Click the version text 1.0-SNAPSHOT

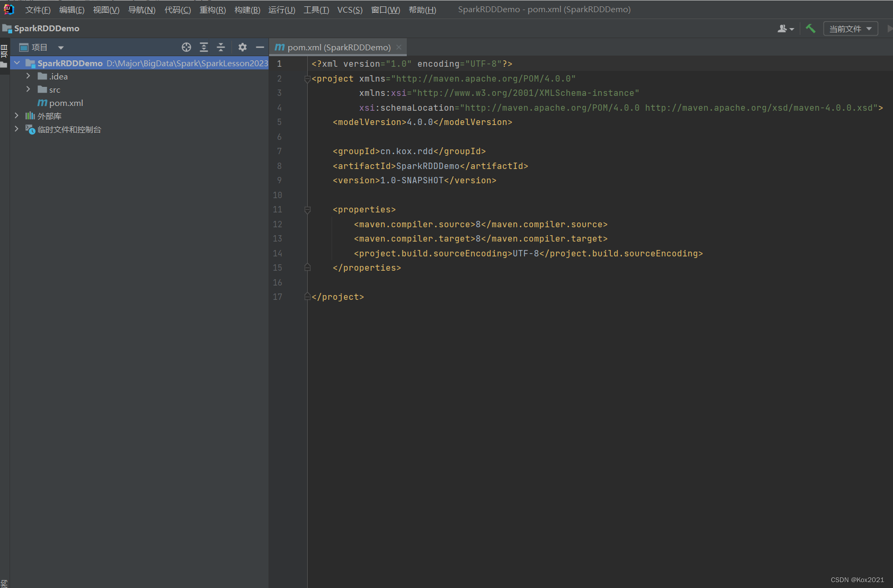(x=412, y=181)
